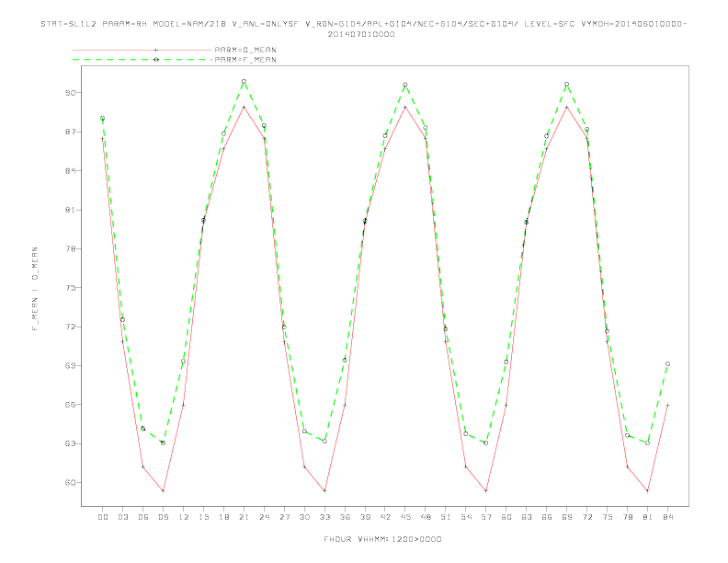
Task: Select the x-axis forecast hour label 24
Action: point(264,517)
